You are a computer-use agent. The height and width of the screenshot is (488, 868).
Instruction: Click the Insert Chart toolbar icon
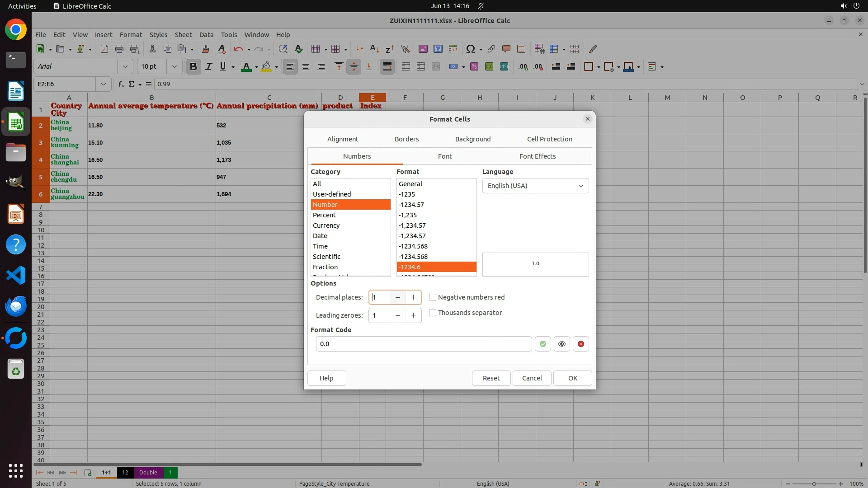(438, 49)
